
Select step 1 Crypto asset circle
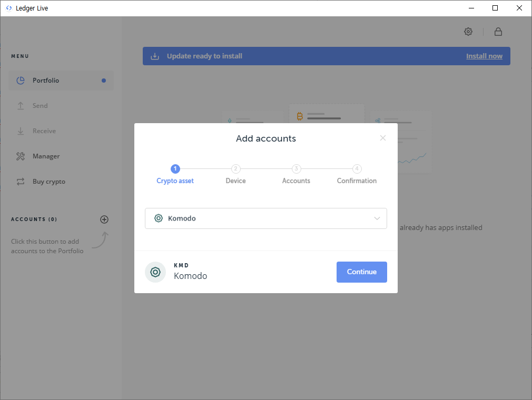click(175, 168)
